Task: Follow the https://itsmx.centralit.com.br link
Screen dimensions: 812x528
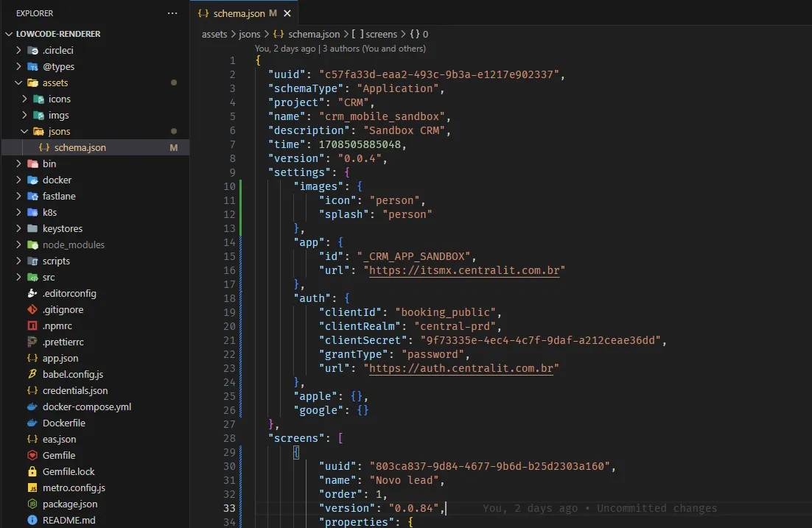Action: click(464, 270)
